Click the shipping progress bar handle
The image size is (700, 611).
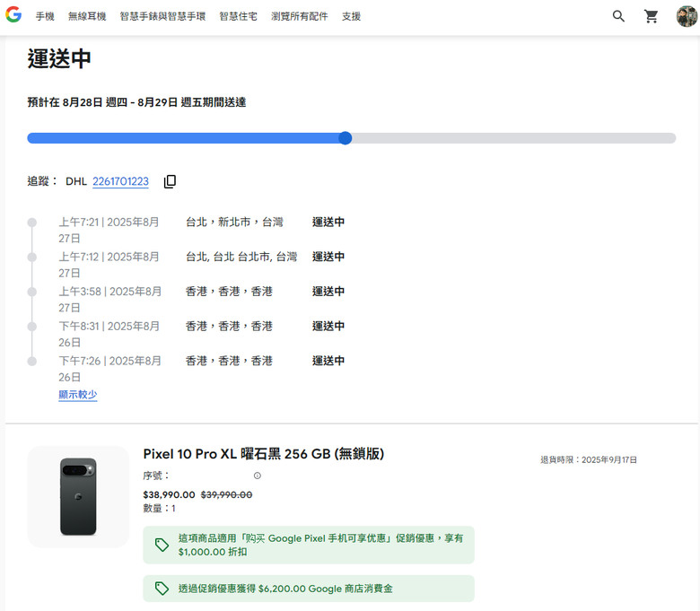(346, 138)
